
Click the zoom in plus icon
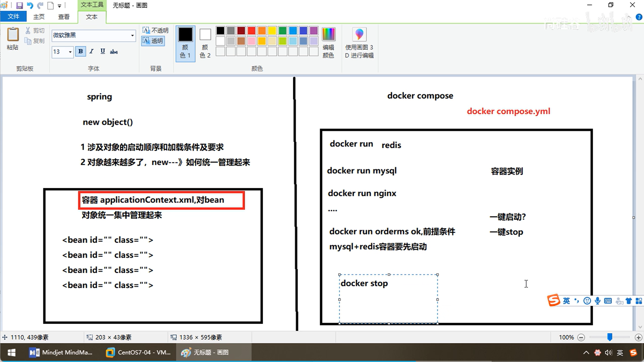pos(638,337)
